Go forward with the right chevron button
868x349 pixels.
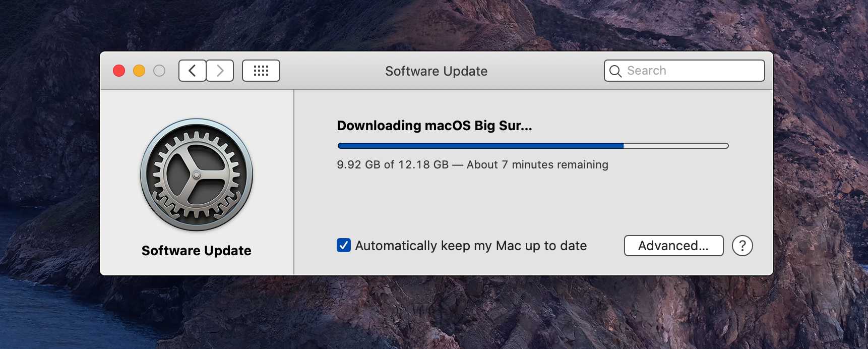point(220,71)
